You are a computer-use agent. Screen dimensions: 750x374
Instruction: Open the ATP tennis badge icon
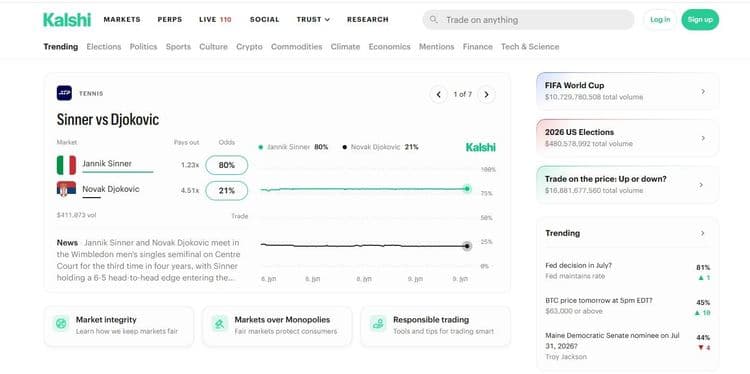(x=64, y=93)
